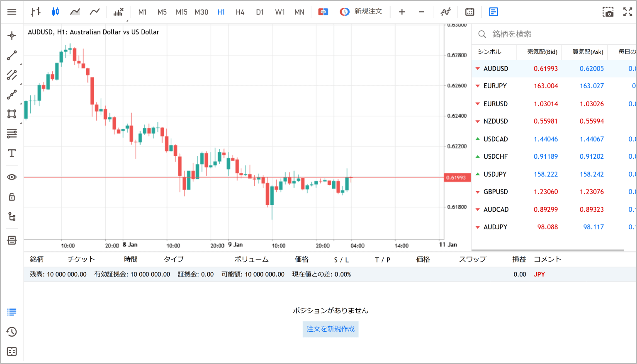Select the NZDUSD symbol row
Screen dimensions: 637x364
click(554, 121)
